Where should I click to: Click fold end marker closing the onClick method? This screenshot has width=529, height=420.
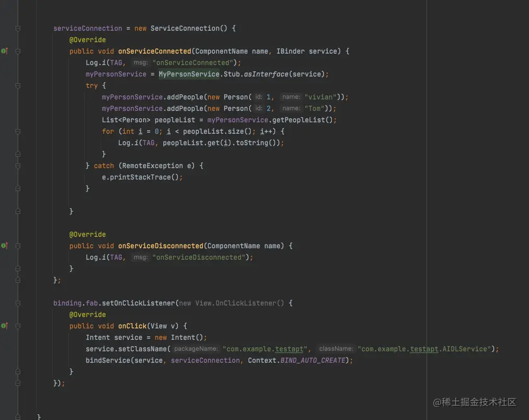18,372
